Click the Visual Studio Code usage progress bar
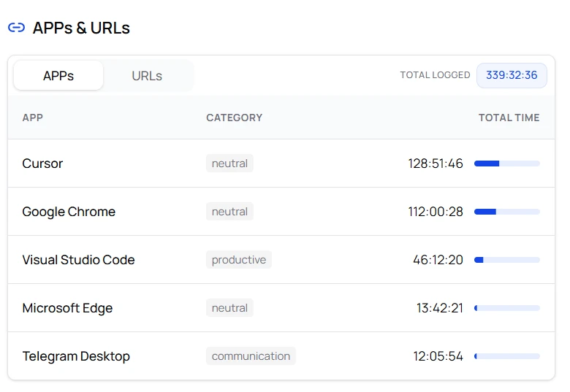Screen dimensions: 570x392 pos(507,260)
